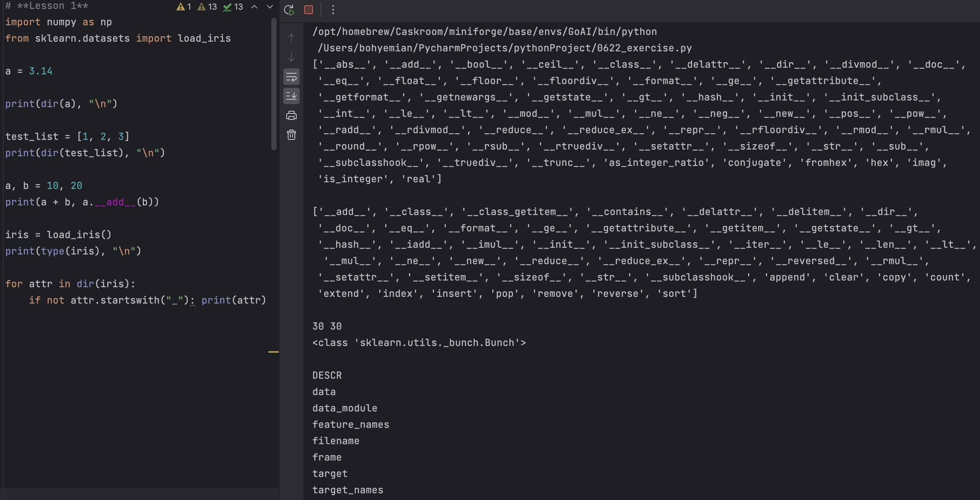
Task: Click 'target_names' in the console output
Action: click(348, 490)
